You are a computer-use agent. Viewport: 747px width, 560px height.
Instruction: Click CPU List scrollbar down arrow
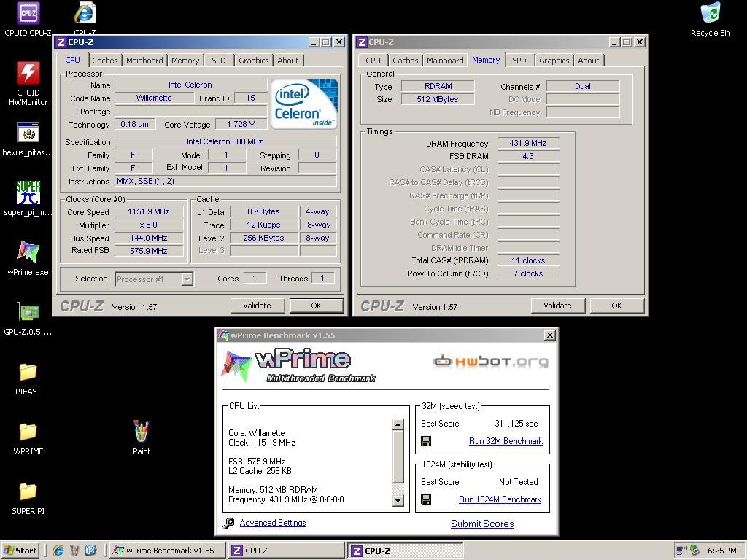point(398,500)
